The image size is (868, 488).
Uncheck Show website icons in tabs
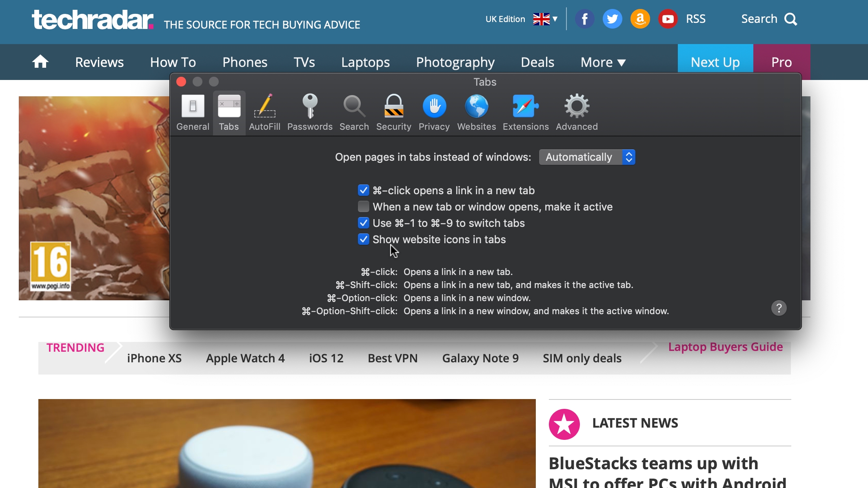point(363,239)
